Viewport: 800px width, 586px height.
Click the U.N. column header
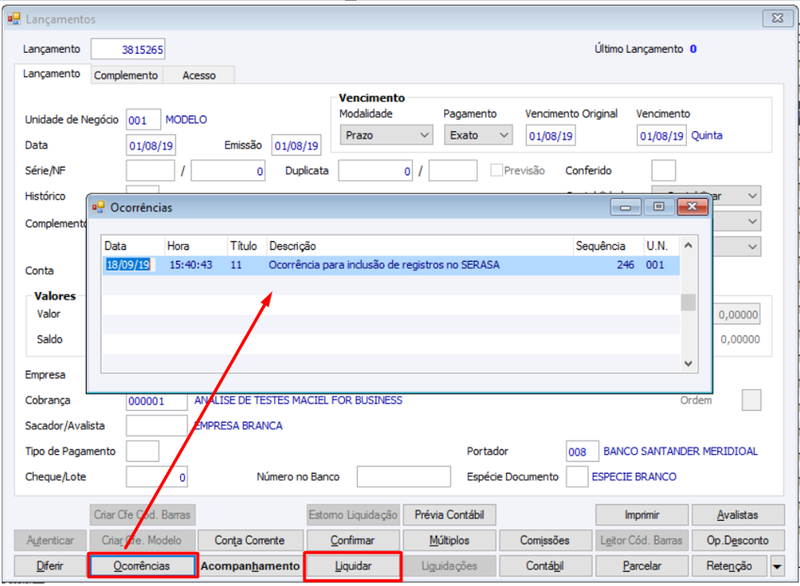pos(662,246)
